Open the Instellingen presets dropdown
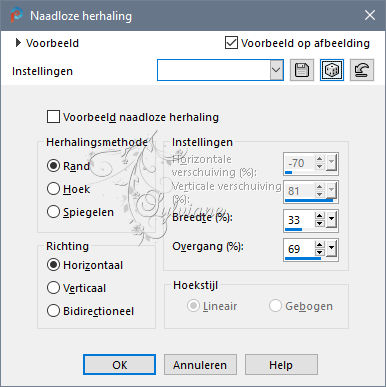Image resolution: width=386 pixels, height=387 pixels. 277,70
